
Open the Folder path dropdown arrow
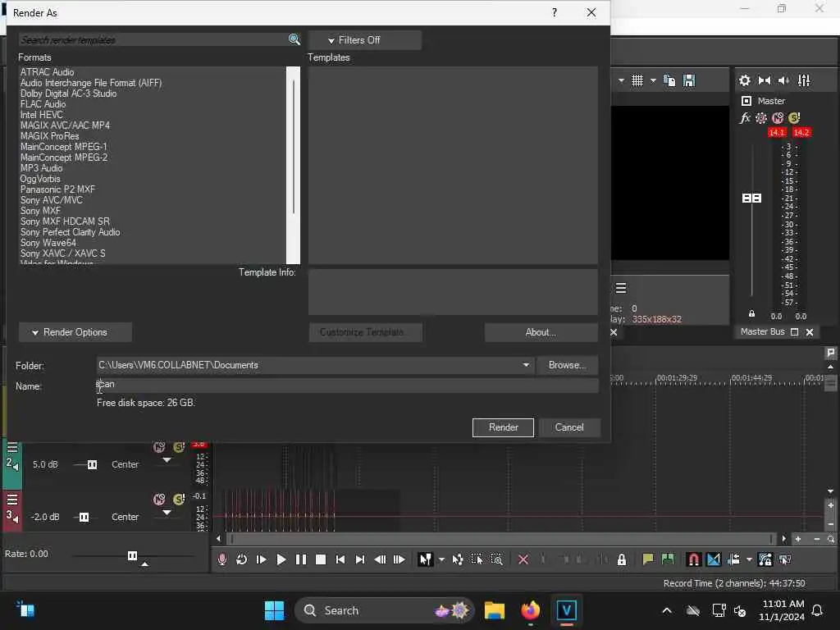point(526,365)
